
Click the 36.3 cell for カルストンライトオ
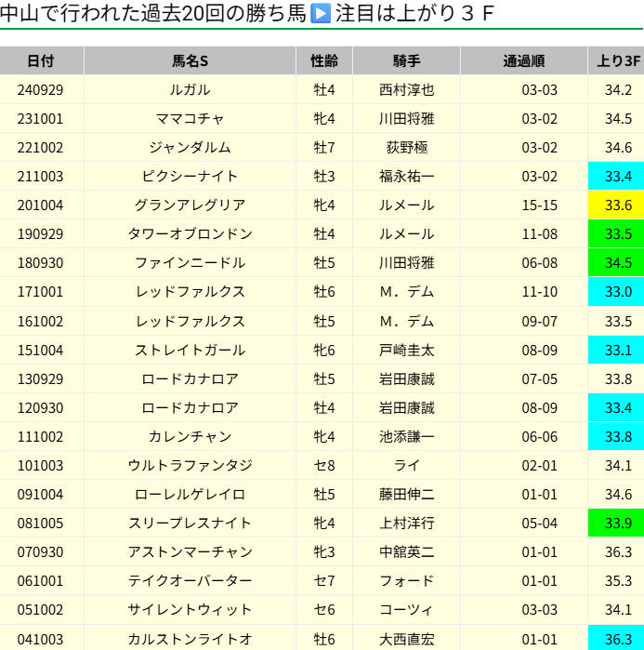616,639
